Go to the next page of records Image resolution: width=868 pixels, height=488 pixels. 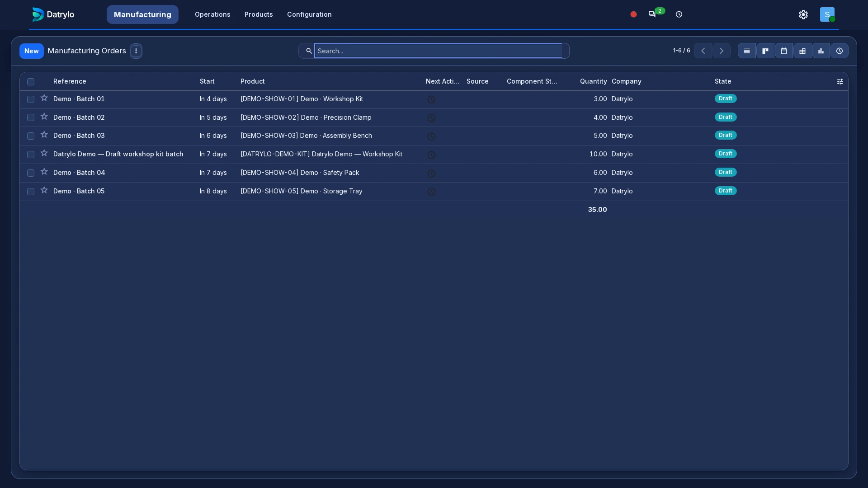point(722,51)
